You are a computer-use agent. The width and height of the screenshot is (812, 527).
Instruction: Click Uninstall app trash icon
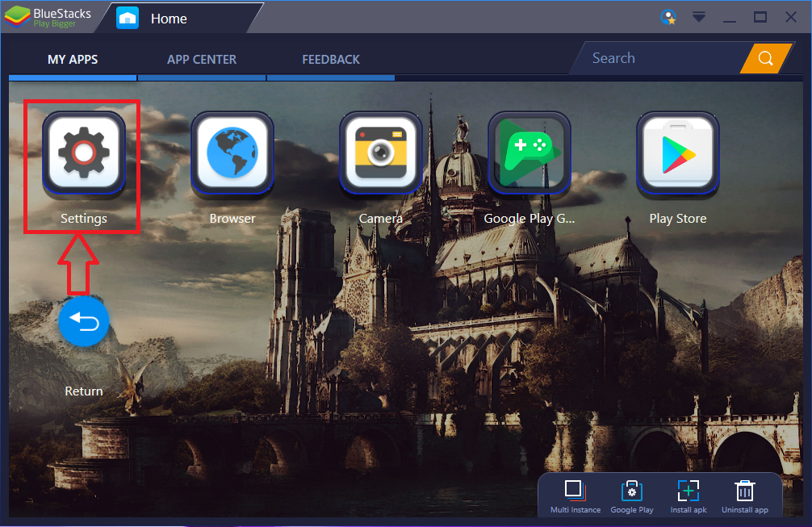coord(745,491)
